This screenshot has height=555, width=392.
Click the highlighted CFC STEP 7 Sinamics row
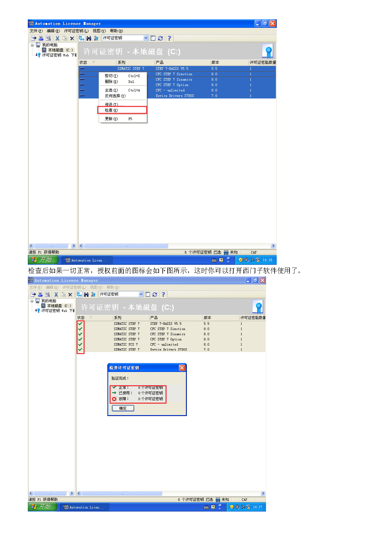177,80
